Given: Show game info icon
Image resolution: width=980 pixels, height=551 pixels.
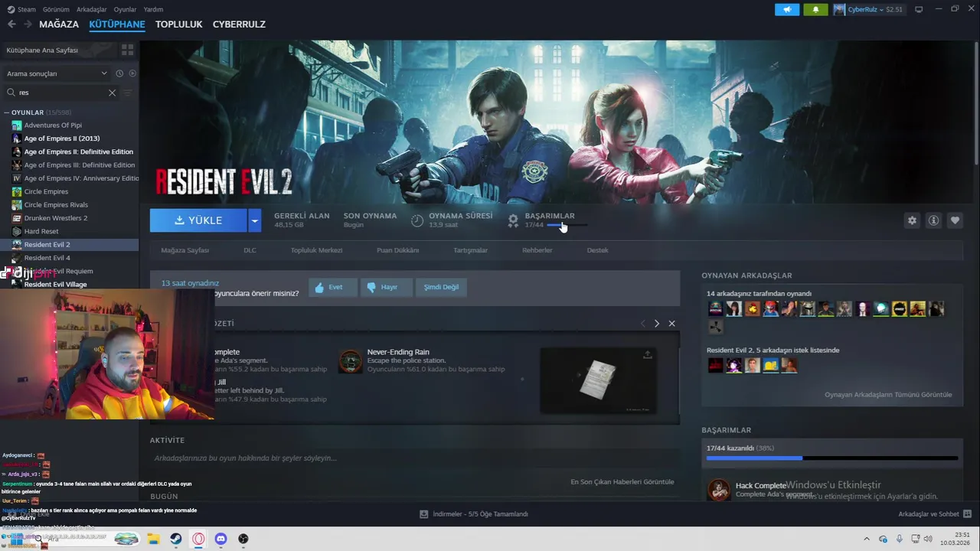Looking at the screenshot, I should (x=933, y=220).
